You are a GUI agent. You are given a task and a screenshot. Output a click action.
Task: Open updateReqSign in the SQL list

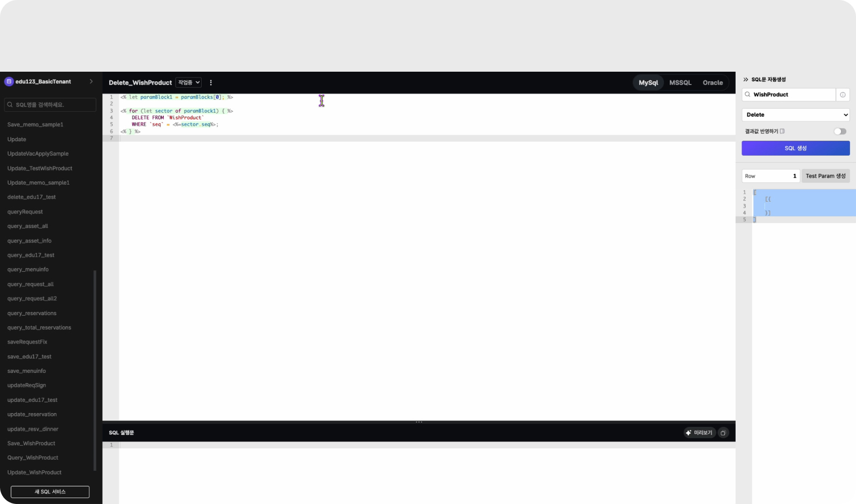pyautogui.click(x=27, y=386)
